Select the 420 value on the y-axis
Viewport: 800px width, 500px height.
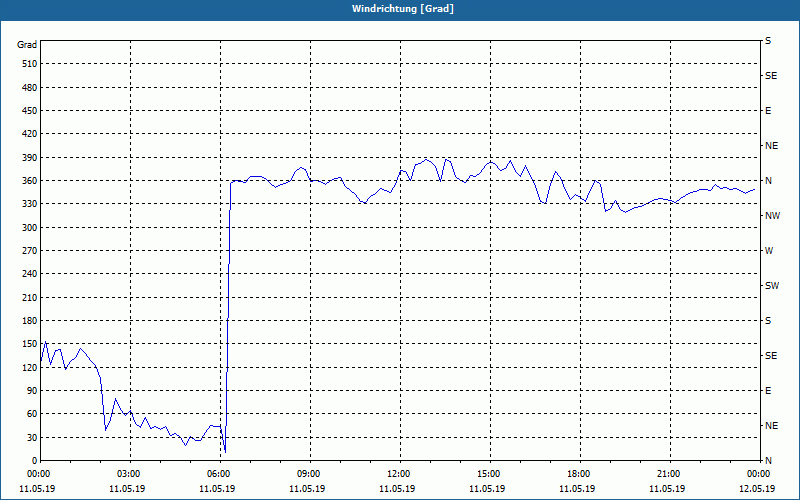pyautogui.click(x=30, y=134)
